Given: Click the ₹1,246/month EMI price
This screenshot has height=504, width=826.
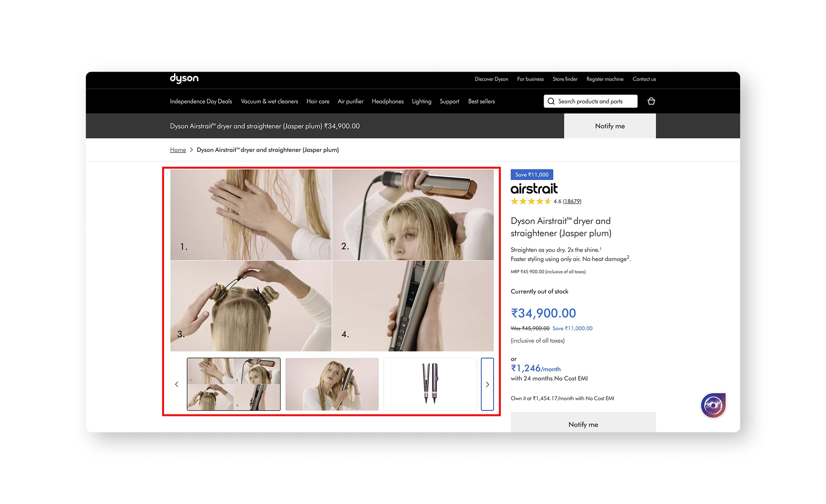Looking at the screenshot, I should click(536, 368).
